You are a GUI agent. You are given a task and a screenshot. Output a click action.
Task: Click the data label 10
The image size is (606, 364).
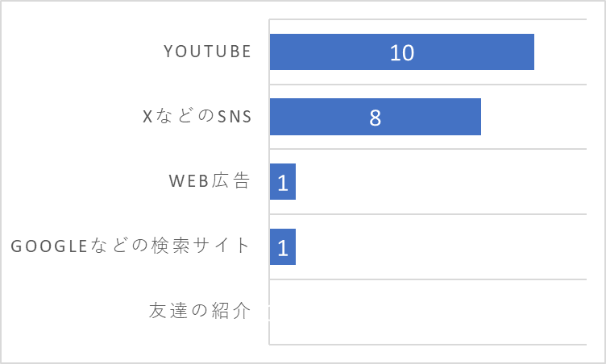(x=402, y=52)
